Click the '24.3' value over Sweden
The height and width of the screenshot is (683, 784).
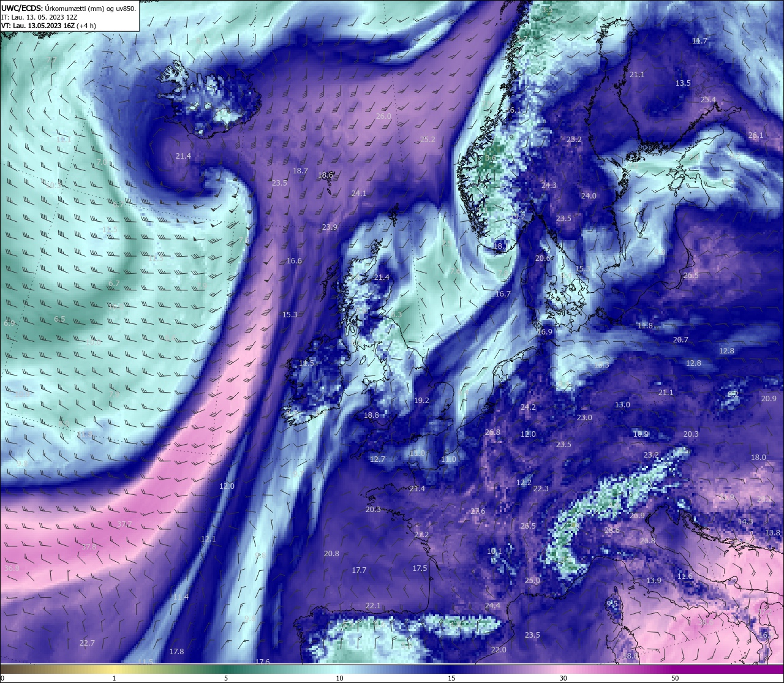click(549, 186)
